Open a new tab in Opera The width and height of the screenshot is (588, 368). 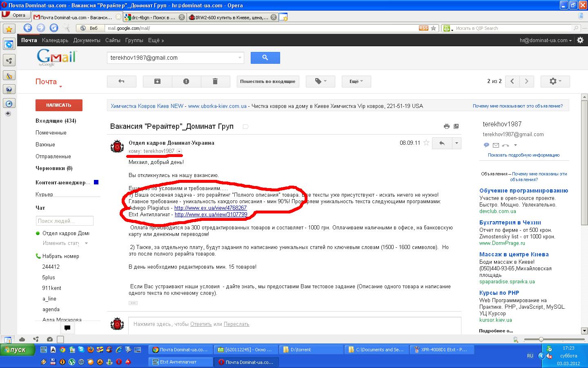click(x=283, y=17)
